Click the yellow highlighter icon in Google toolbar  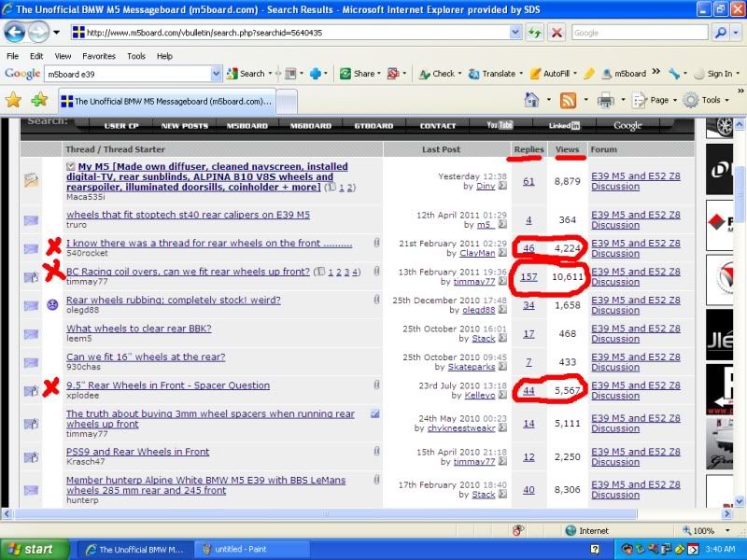[589, 74]
